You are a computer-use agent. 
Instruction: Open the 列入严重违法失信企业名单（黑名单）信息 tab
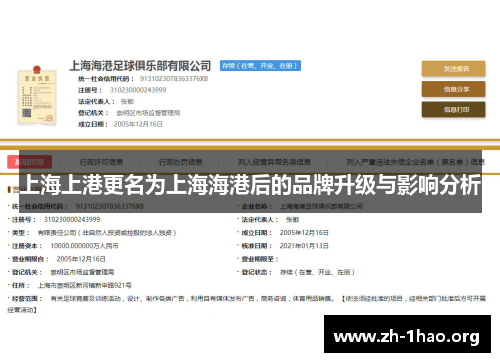(415, 162)
